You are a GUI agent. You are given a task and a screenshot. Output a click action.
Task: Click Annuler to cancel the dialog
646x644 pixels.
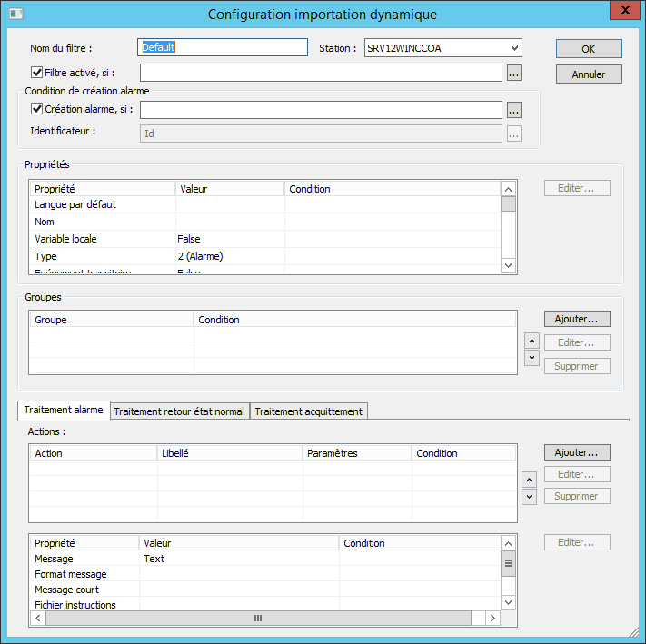pos(589,74)
